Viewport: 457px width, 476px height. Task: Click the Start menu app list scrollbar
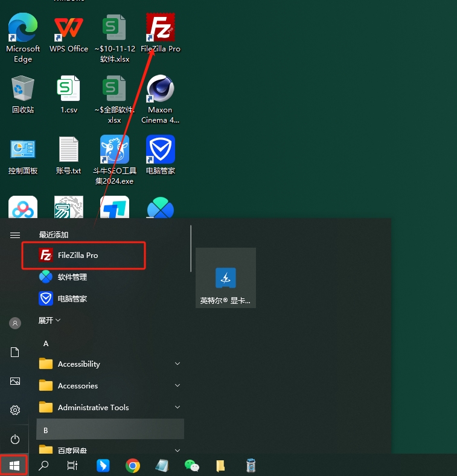tap(191, 249)
